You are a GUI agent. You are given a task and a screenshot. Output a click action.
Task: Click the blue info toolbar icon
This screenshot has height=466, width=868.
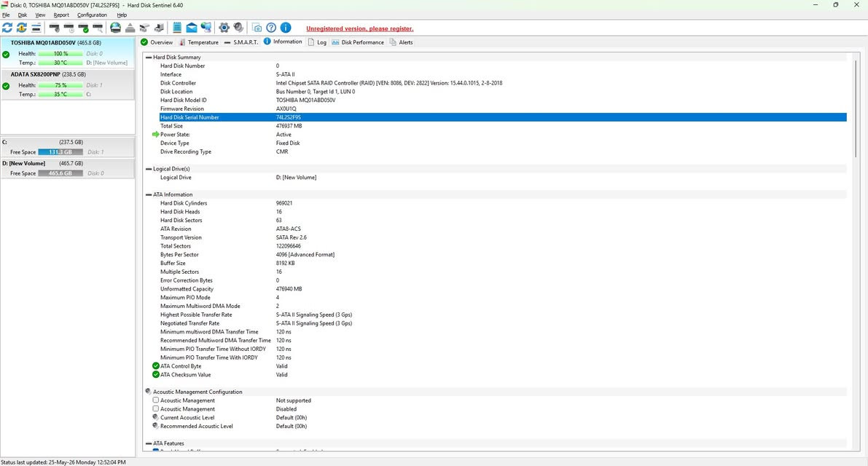(x=286, y=28)
